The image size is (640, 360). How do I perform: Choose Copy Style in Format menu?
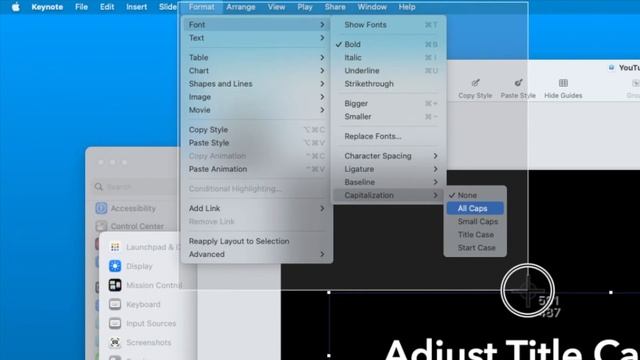click(257, 129)
